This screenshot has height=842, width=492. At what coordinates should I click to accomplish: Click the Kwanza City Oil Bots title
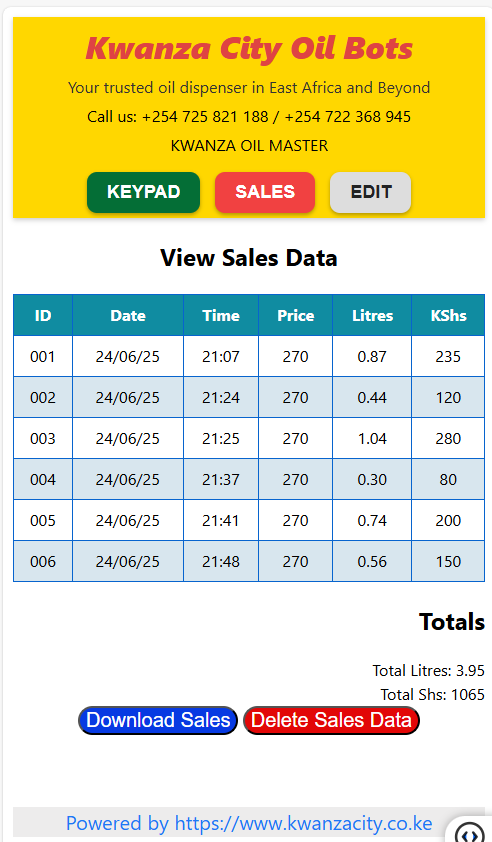249,48
